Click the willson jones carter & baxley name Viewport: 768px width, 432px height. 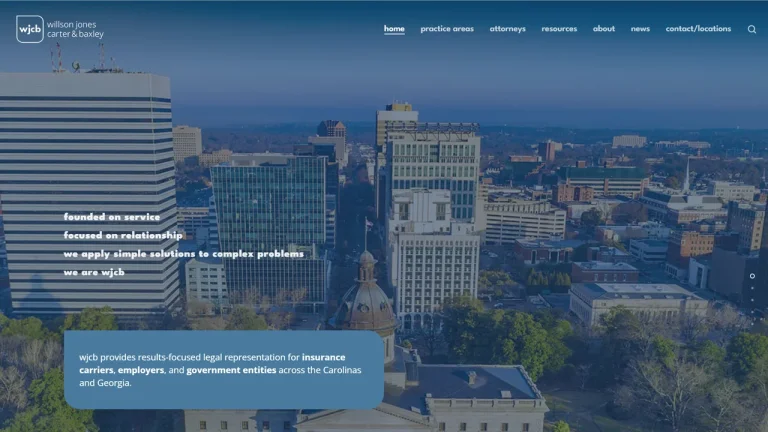pyautogui.click(x=75, y=29)
